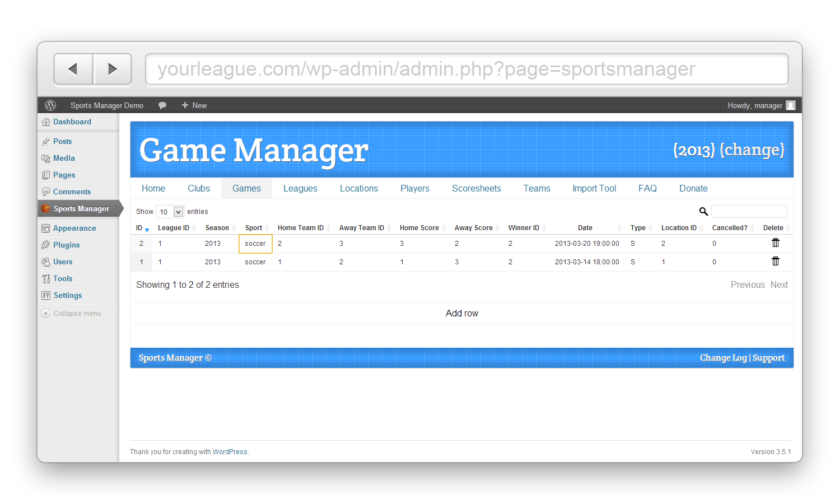Open the Support footer link

[768, 357]
